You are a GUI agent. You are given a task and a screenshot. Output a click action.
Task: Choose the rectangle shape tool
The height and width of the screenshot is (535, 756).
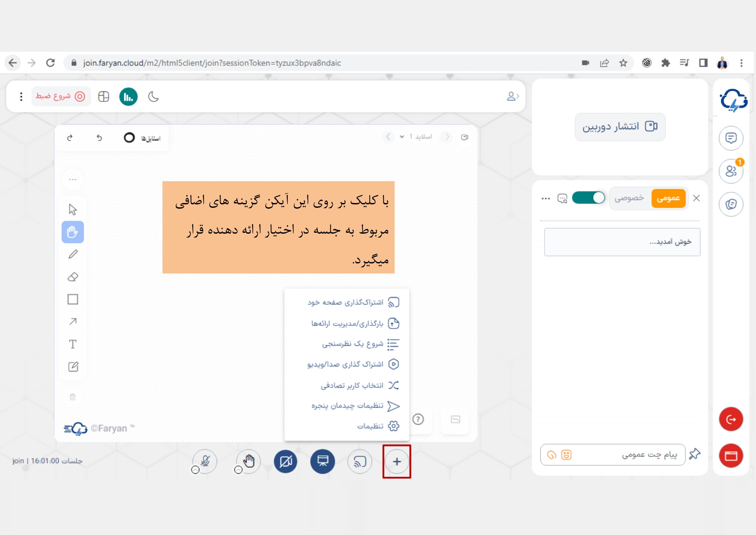point(73,299)
